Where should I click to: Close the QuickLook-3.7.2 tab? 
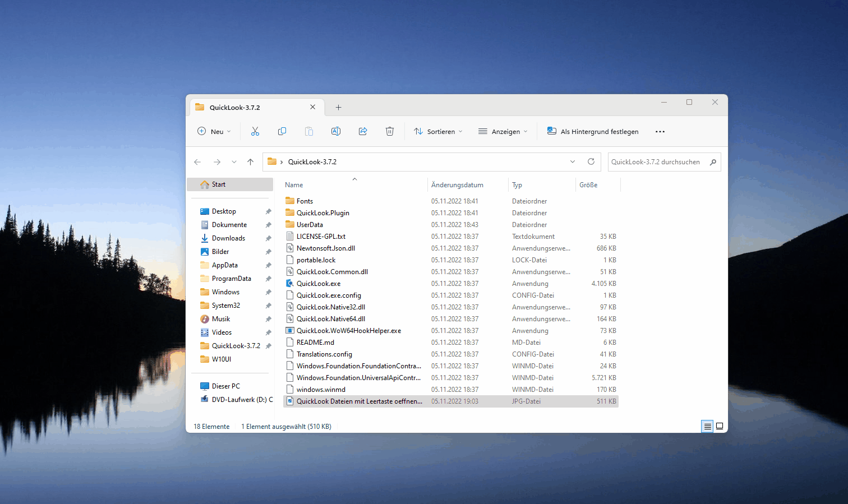coord(313,107)
